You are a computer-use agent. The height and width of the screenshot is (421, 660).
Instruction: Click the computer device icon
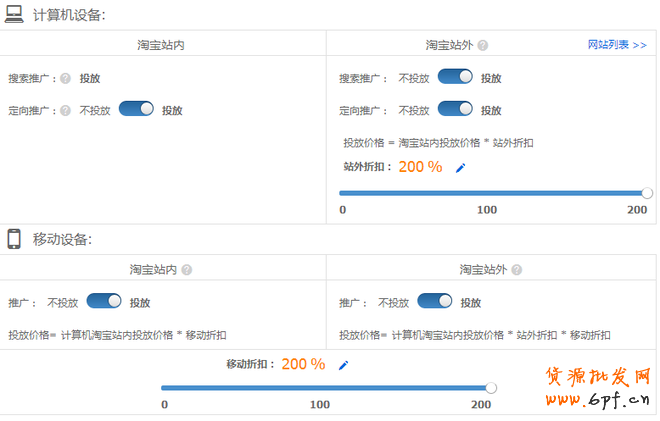[15, 14]
